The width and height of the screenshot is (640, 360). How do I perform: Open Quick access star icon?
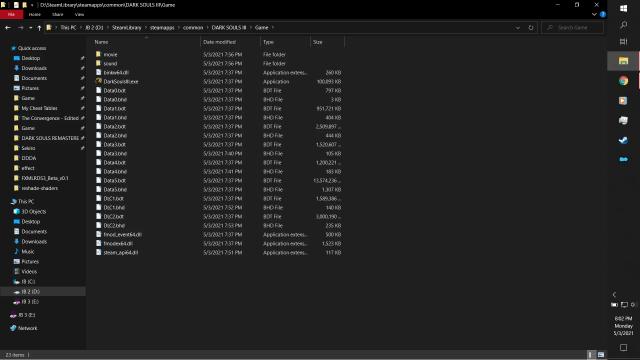(13, 48)
